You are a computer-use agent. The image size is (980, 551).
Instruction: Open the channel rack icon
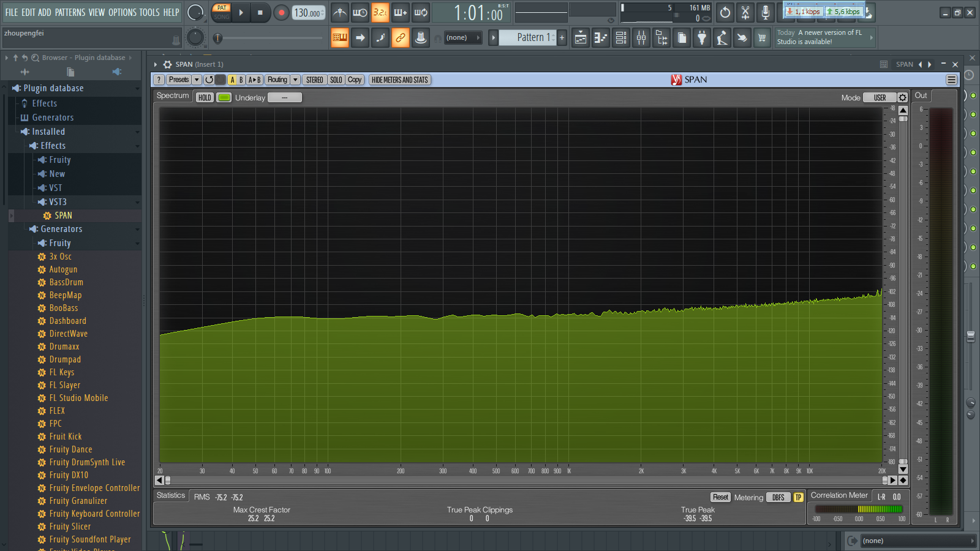click(621, 38)
